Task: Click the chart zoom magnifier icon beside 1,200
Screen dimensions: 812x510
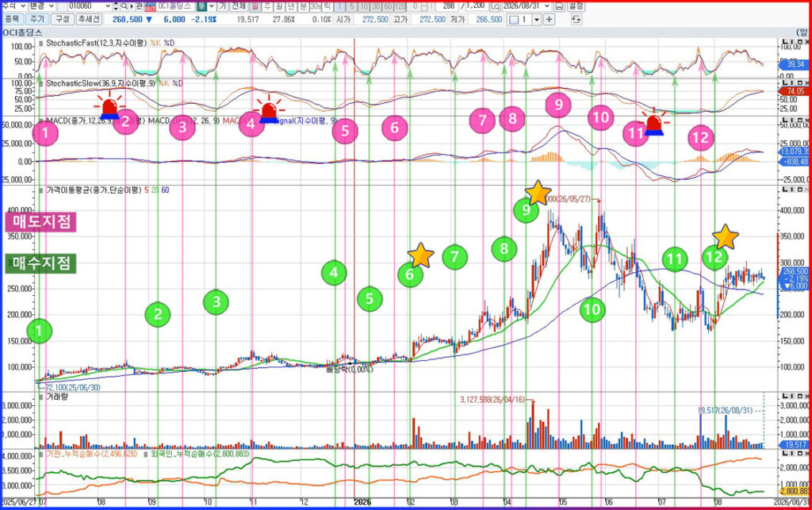Action: tap(495, 6)
